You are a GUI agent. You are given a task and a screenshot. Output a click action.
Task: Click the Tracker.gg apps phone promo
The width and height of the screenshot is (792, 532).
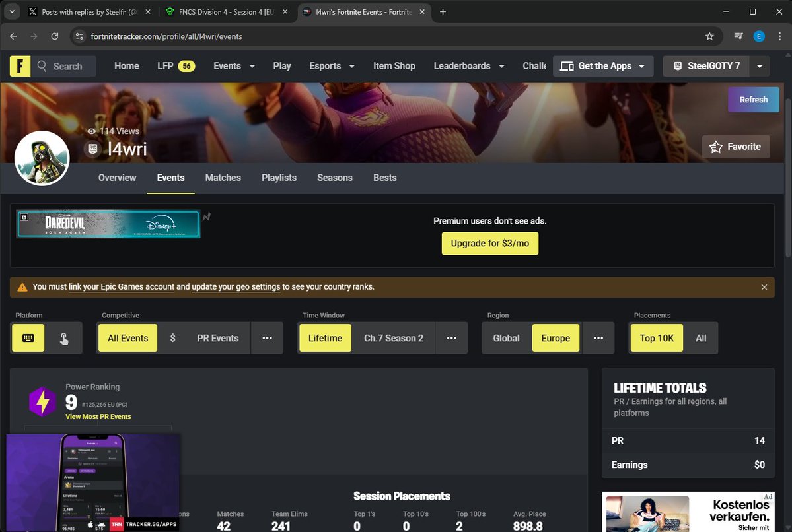[x=93, y=482]
